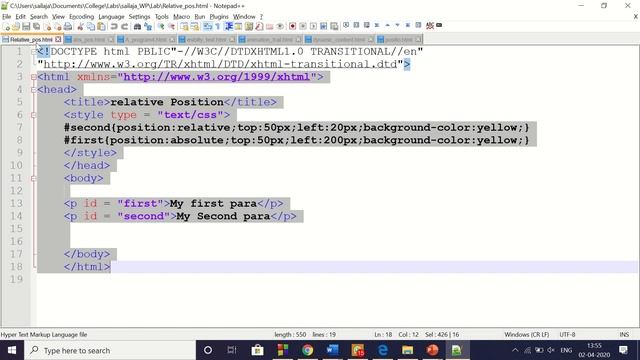640x360 pixels.
Task: Undo the last edit with the Undo icon
Action: coord(114,27)
